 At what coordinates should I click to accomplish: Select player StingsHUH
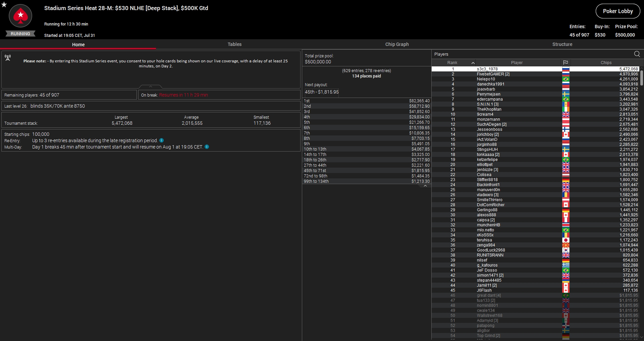(x=536, y=150)
